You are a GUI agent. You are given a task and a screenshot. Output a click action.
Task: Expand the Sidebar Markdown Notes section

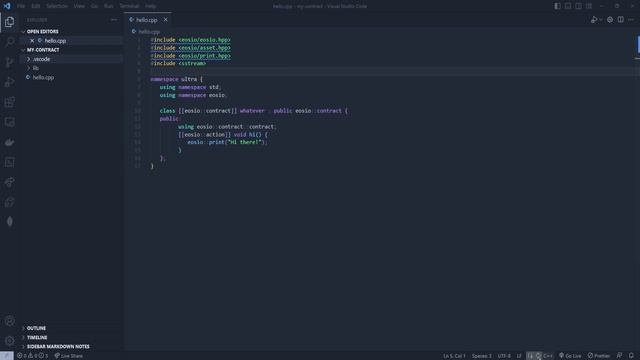pos(58,347)
